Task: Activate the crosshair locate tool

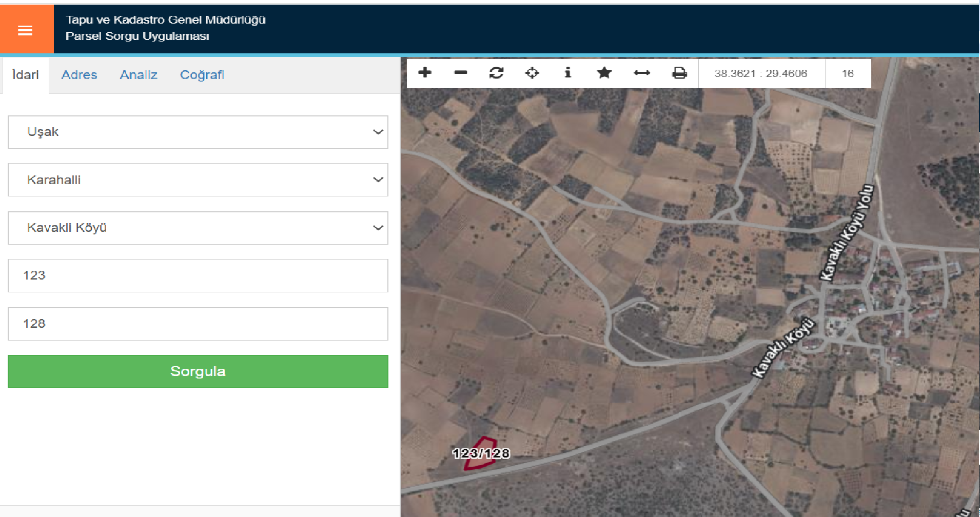Action: point(532,73)
